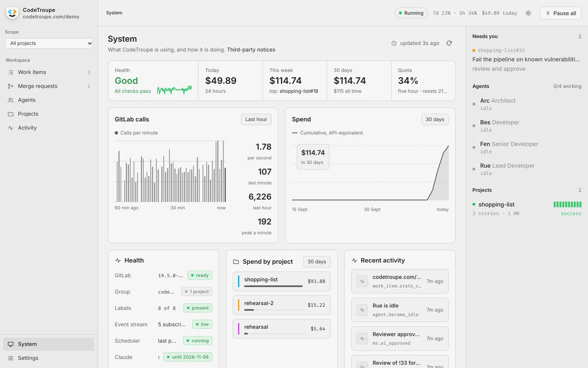Toggle the light/dark theme sun icon
Screen dimensions: 588x368
click(x=528, y=13)
